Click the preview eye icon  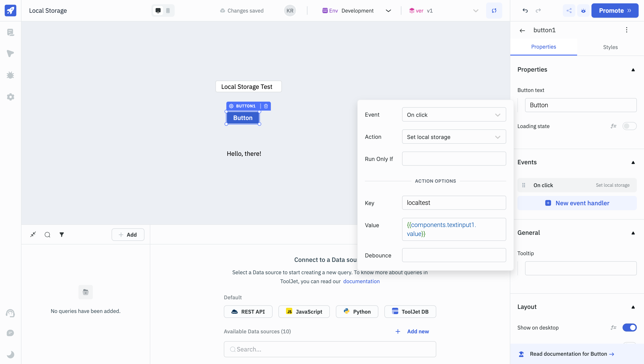(x=583, y=11)
